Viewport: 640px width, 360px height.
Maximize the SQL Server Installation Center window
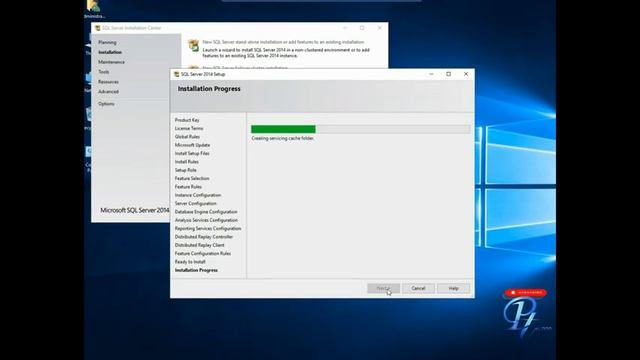pos(362,28)
